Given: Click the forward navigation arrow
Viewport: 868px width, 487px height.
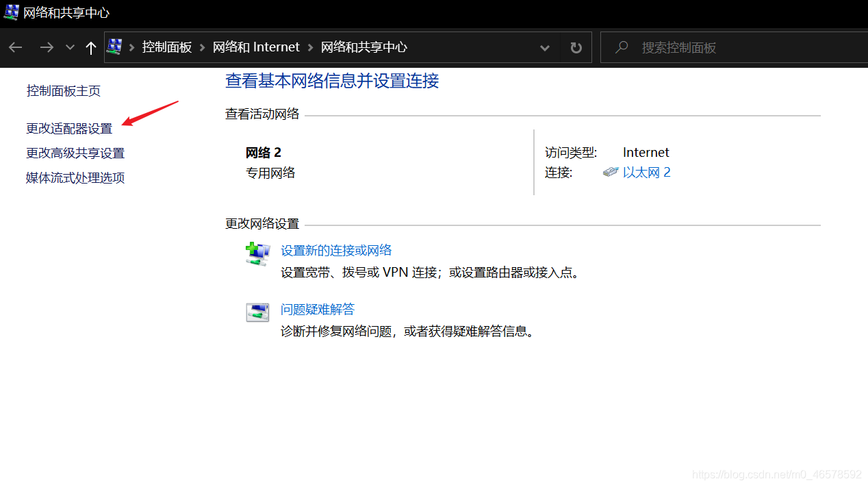Looking at the screenshot, I should point(47,47).
